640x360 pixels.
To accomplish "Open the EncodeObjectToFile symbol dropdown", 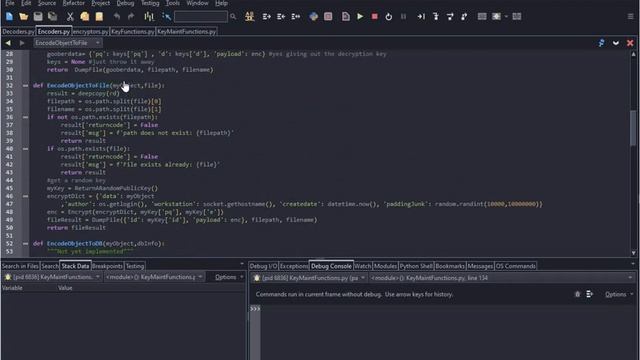I will click(x=67, y=43).
